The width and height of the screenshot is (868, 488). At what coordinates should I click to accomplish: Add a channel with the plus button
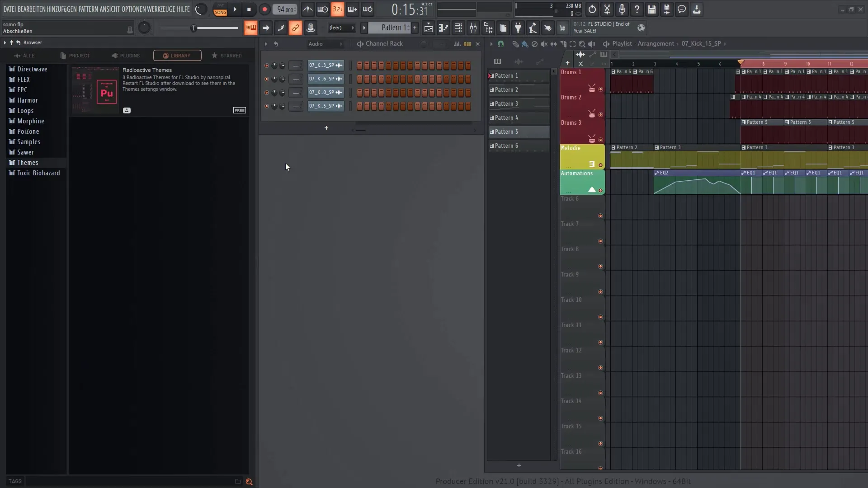coord(326,128)
